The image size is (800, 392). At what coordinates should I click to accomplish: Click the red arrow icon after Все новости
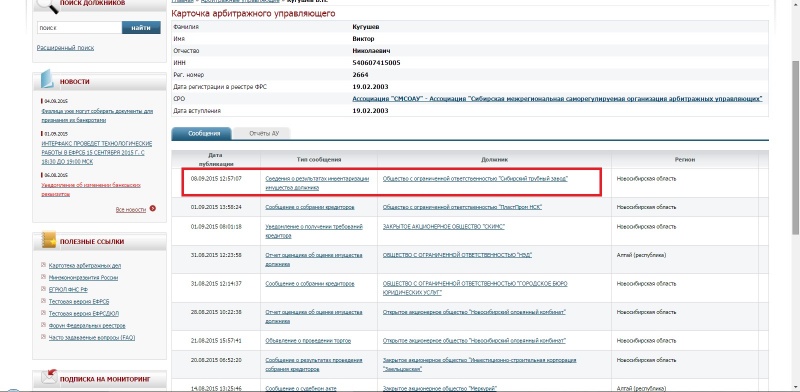153,209
